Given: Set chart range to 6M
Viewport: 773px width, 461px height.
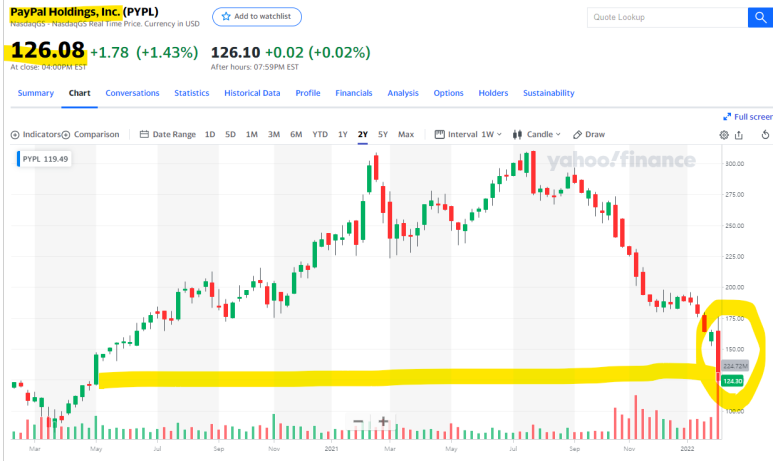Looking at the screenshot, I should [x=296, y=135].
